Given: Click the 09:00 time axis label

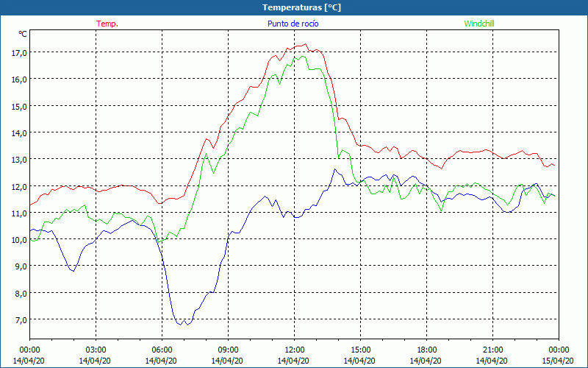Looking at the screenshot, I should [228, 350].
